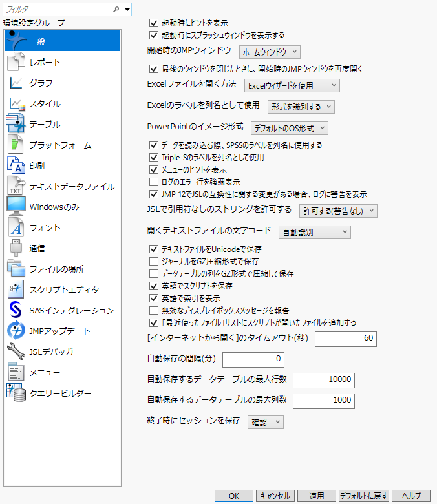Screen dimensions: 437x504
Task: Open the SASインテグレーション icon
Action: coord(16,310)
